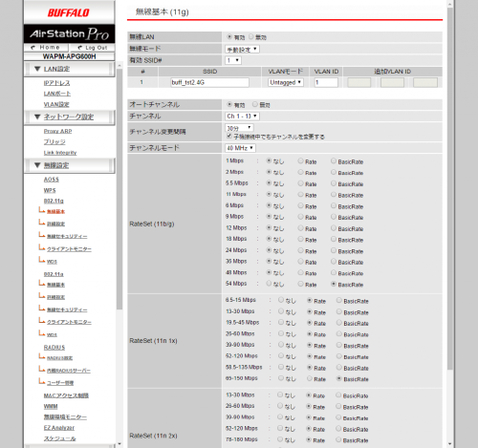Image resolution: width=478 pixels, height=448 pixels.
Task: Collapse the LAN設定 section triangle
Action: coord(37,69)
